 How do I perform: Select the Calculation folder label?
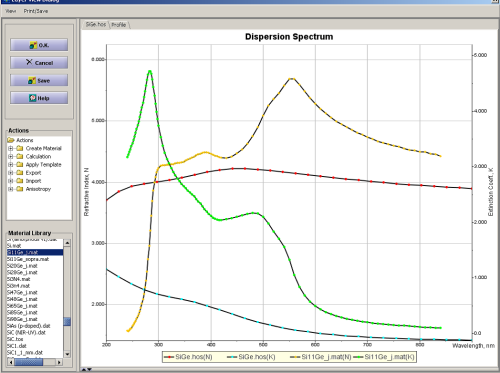click(38, 156)
